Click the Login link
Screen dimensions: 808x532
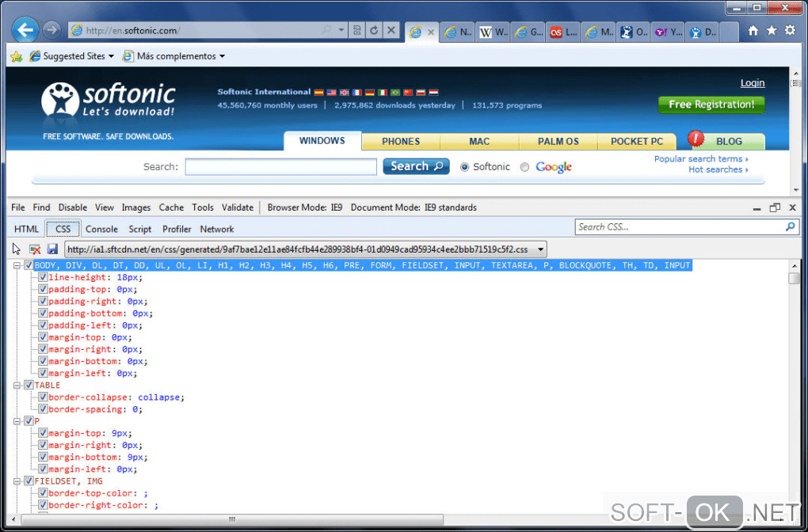753,83
